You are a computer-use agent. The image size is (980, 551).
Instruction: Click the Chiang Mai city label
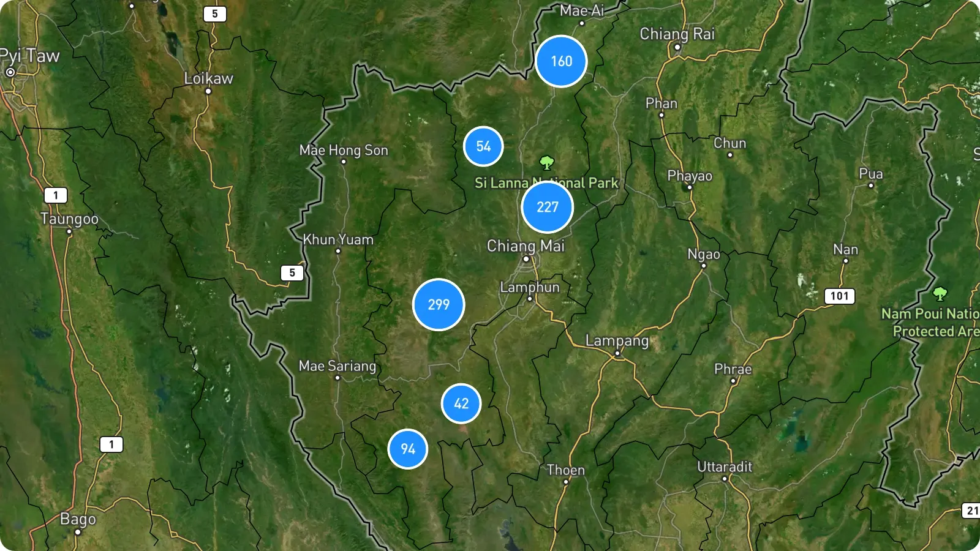pos(526,246)
